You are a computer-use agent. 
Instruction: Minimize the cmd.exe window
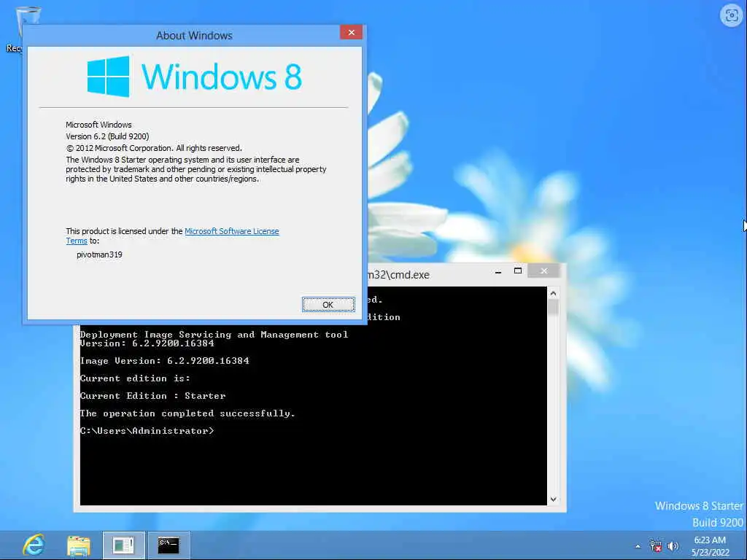tap(498, 271)
